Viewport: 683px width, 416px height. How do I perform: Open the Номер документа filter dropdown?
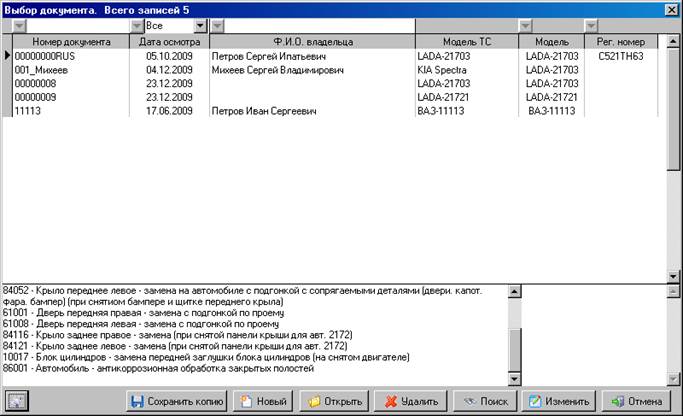click(20, 25)
